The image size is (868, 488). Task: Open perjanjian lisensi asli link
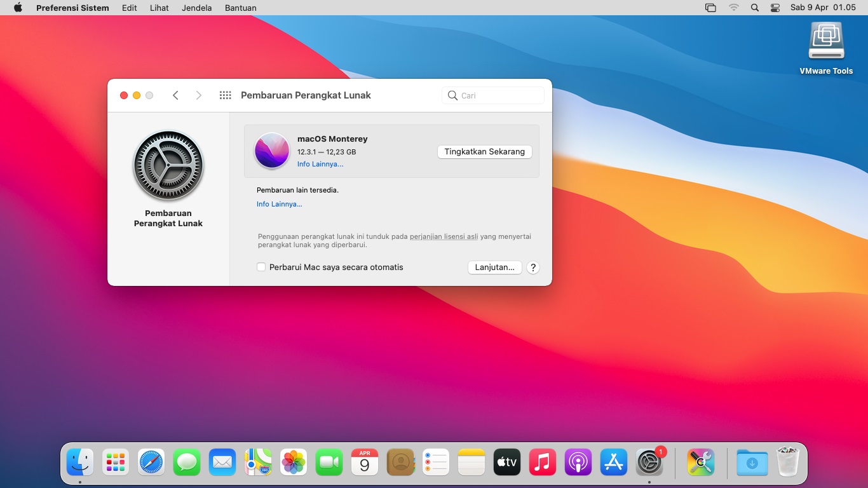(444, 236)
